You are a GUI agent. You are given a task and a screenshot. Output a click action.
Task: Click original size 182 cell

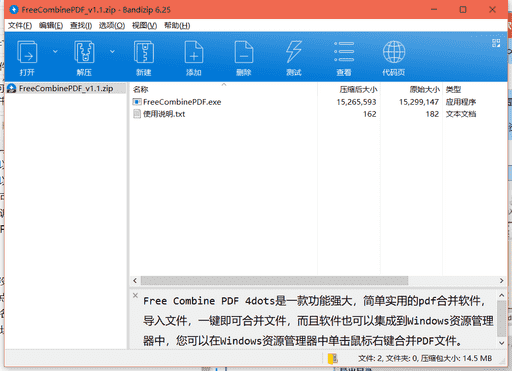(432, 114)
